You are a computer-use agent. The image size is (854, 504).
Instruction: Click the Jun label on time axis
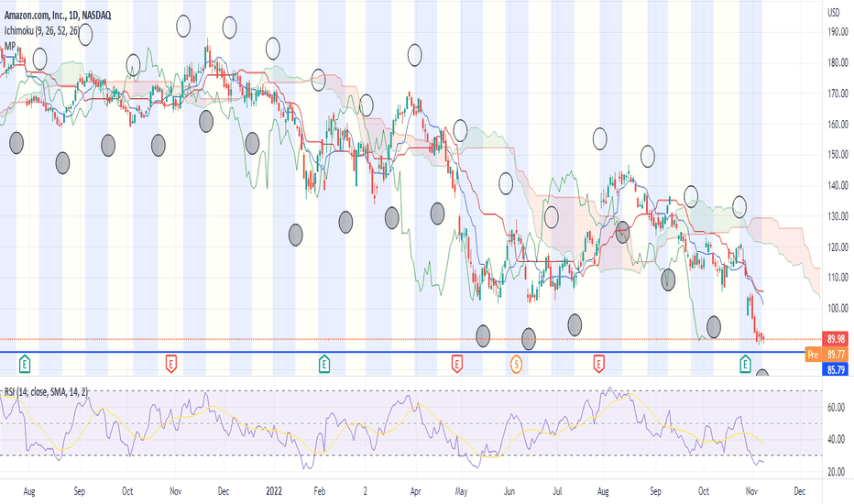tap(509, 491)
